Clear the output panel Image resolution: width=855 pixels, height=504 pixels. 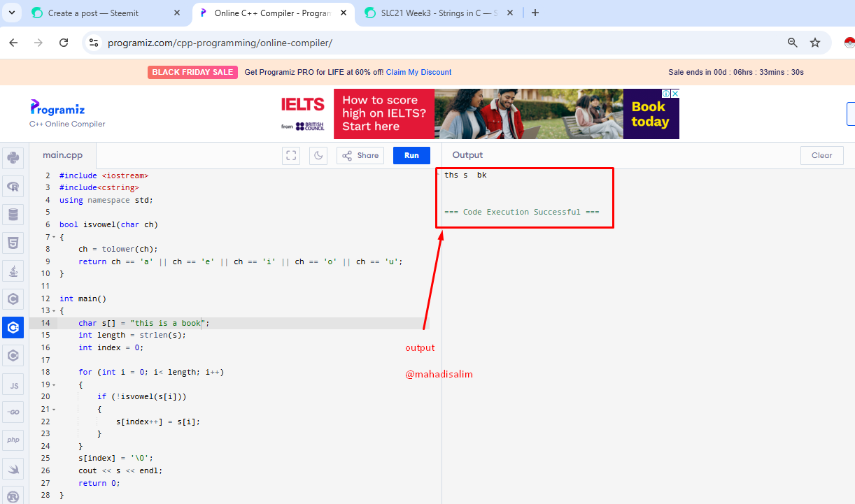point(821,155)
